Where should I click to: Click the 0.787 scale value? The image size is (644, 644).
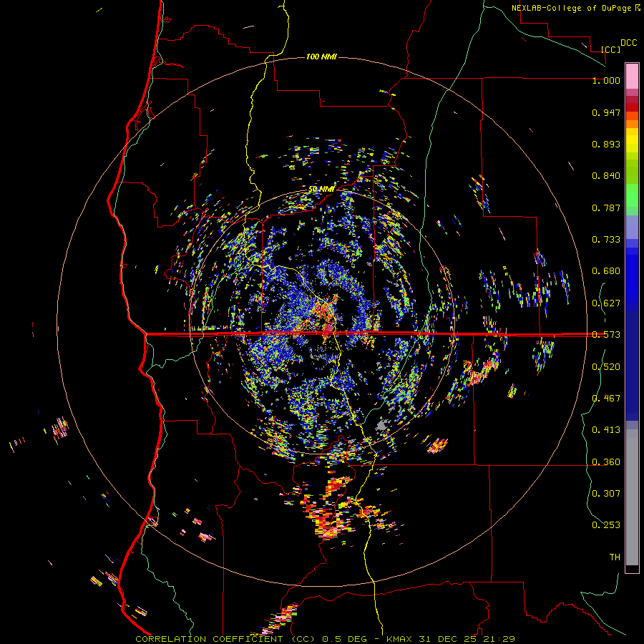606,208
